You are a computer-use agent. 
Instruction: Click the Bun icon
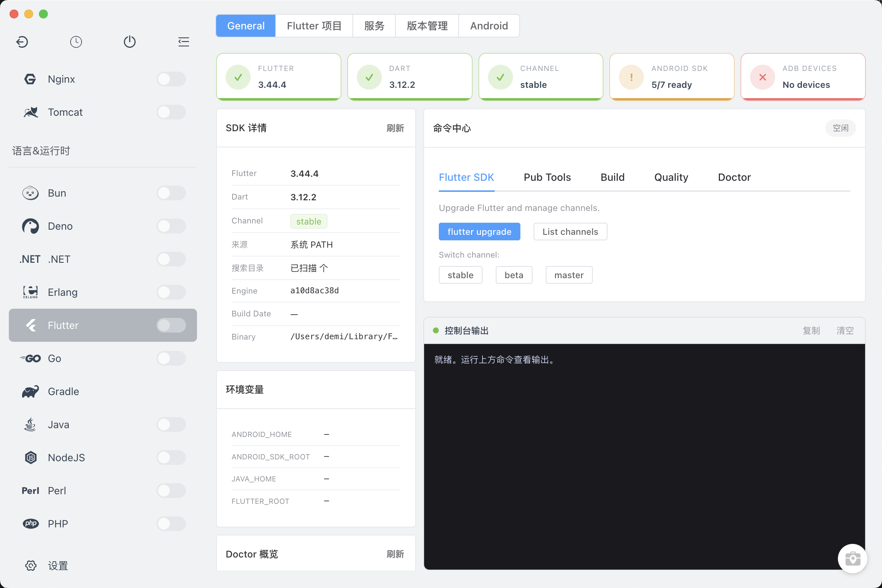click(31, 193)
